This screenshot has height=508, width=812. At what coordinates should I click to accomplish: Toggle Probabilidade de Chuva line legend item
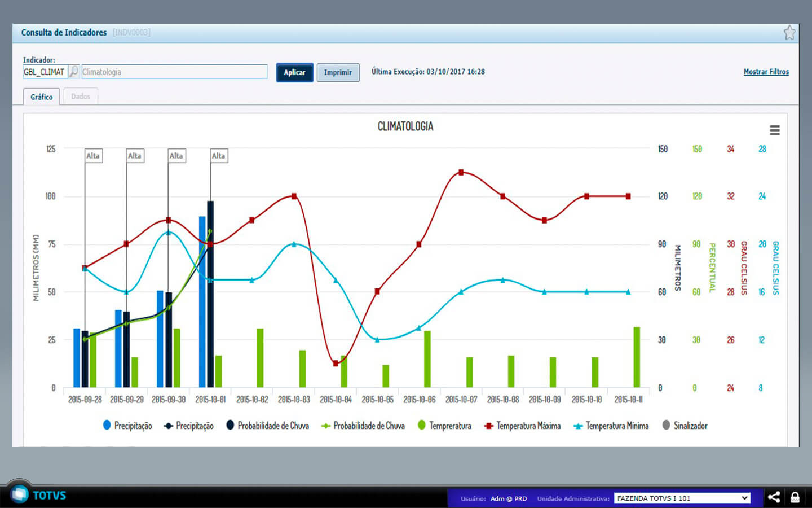tap(363, 426)
